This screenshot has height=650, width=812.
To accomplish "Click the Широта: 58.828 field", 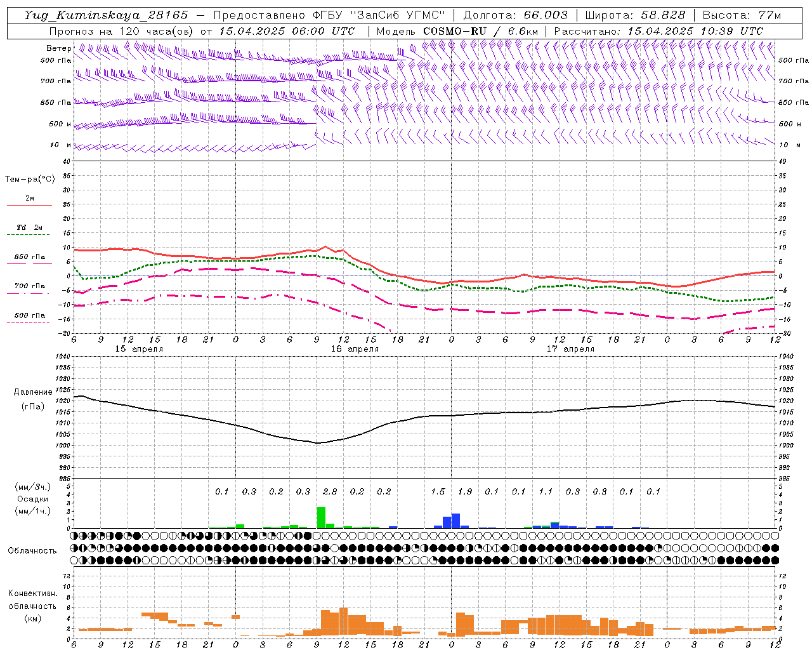I will click(635, 15).
